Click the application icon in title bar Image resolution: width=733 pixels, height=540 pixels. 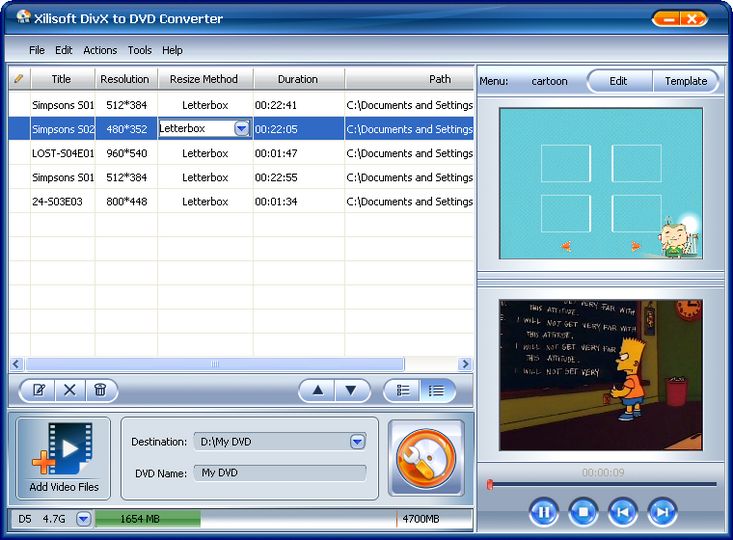coord(22,17)
